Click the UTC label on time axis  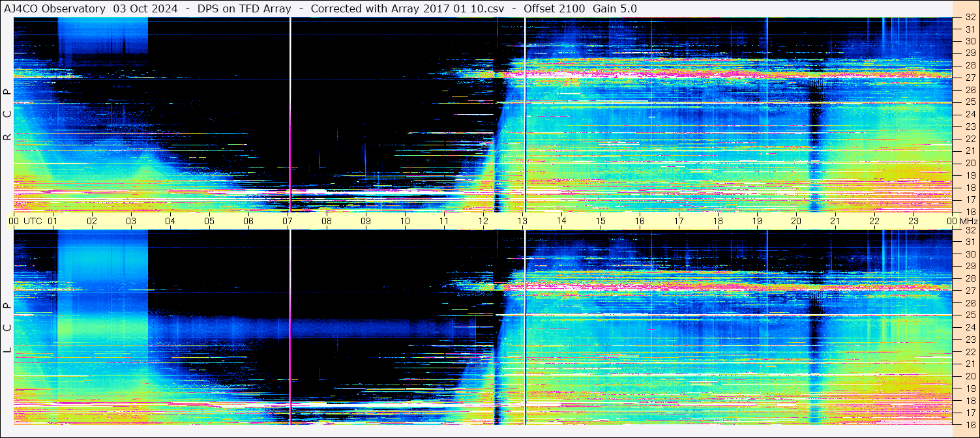click(x=33, y=221)
